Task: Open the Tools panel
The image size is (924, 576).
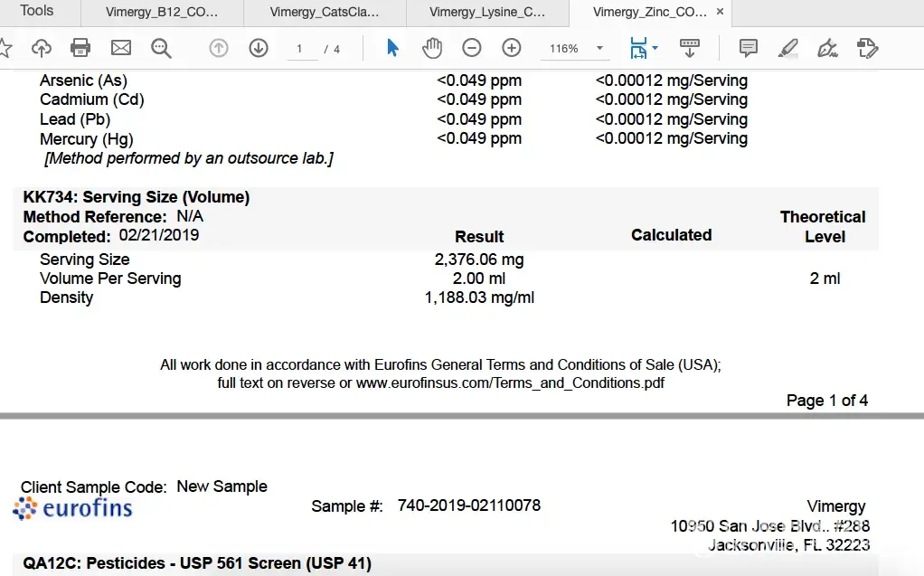Action: click(x=37, y=12)
